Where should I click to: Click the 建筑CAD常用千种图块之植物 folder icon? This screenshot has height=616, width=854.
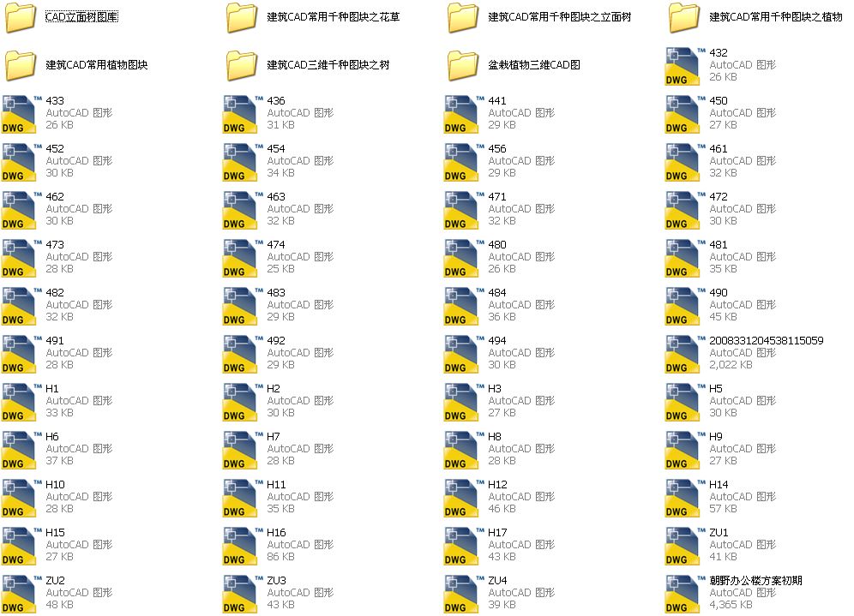(x=684, y=18)
